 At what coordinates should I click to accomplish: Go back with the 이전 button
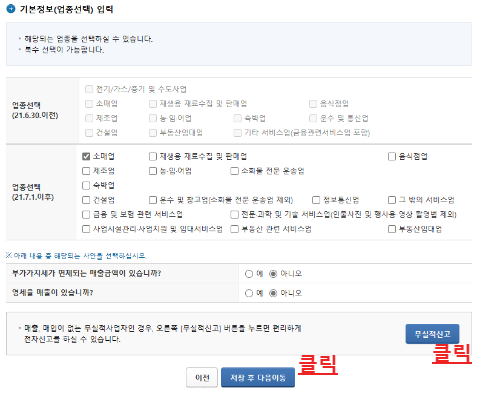click(x=202, y=378)
